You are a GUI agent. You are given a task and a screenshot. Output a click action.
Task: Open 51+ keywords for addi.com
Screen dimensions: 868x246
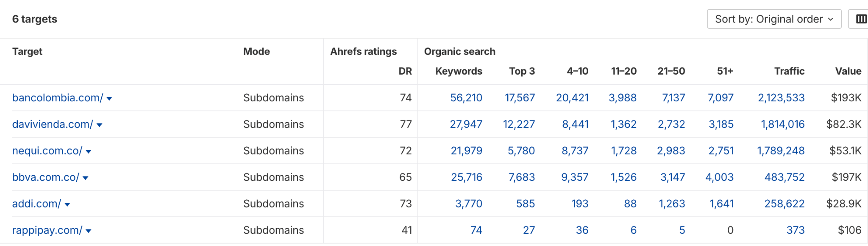coord(721,204)
